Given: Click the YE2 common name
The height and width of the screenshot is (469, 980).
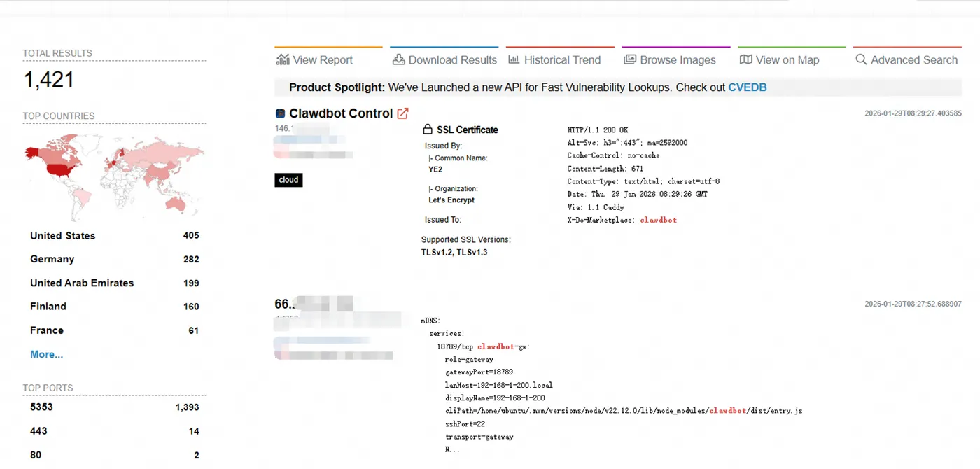Looking at the screenshot, I should (x=435, y=169).
